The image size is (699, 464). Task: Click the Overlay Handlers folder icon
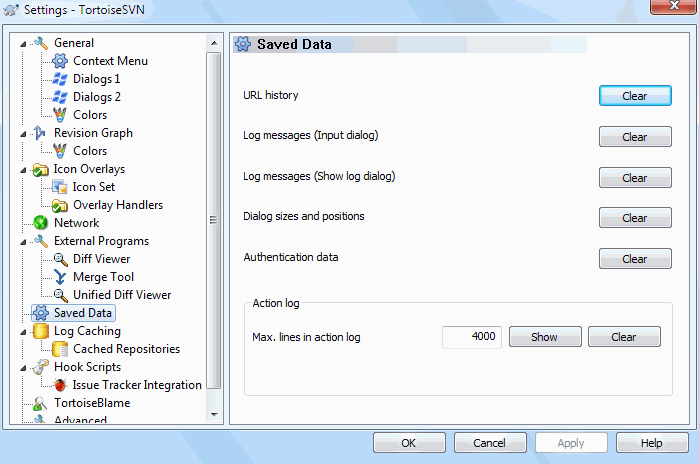pos(60,205)
